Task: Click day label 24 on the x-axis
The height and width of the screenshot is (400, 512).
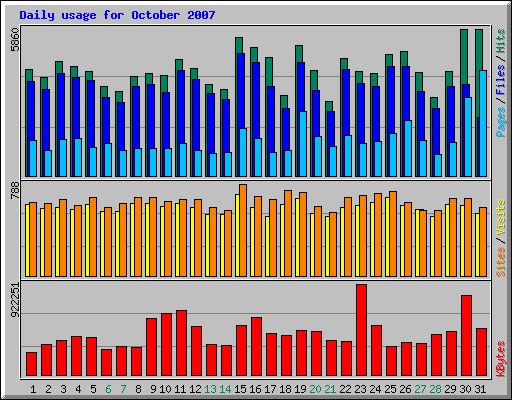Action: click(375, 389)
